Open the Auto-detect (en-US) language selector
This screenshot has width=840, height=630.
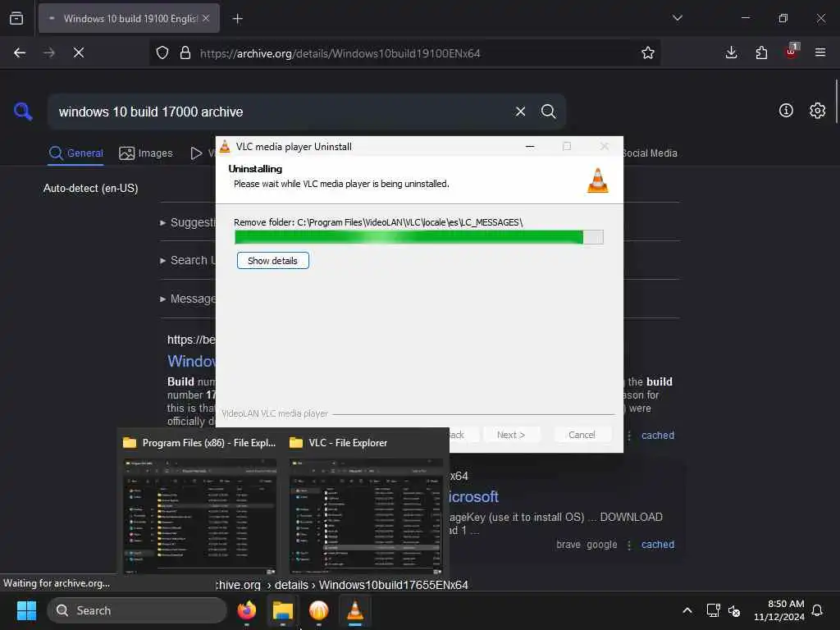[90, 188]
